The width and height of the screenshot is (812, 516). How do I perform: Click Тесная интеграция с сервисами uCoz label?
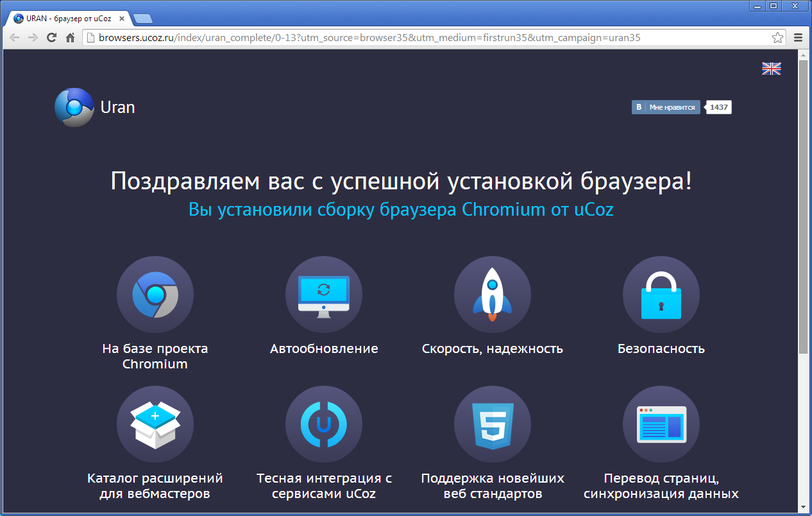[x=324, y=486]
